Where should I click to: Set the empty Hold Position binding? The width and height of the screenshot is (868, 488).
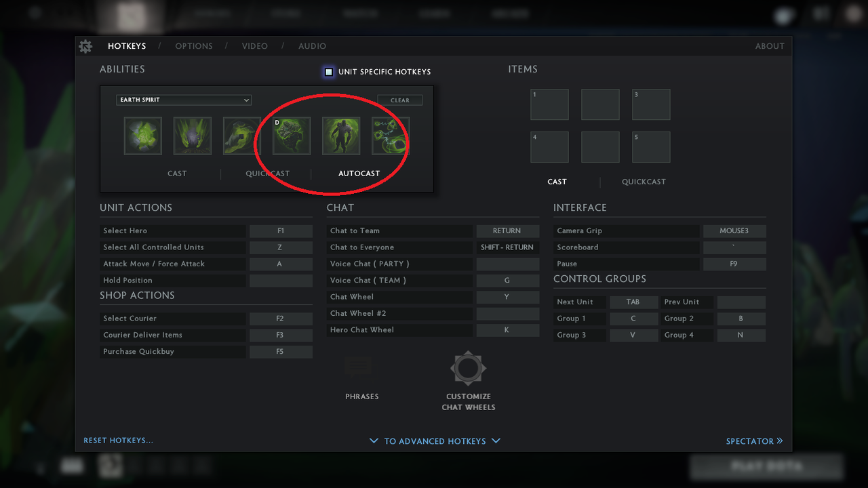[281, 281]
